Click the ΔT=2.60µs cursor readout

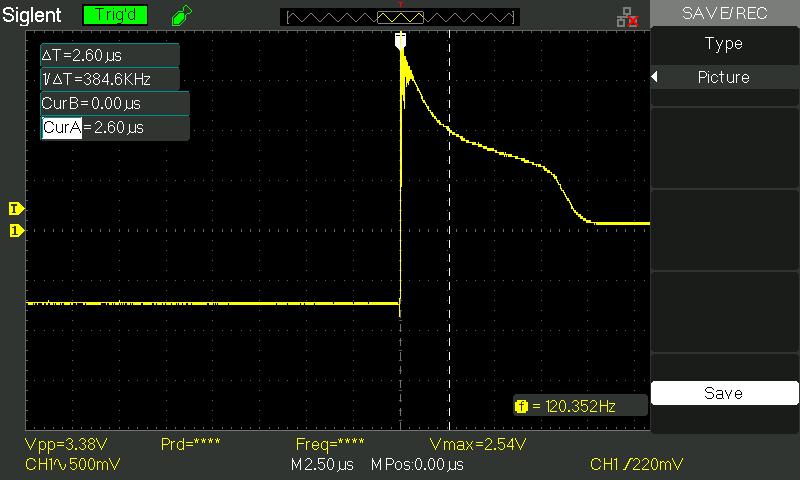pyautogui.click(x=110, y=55)
